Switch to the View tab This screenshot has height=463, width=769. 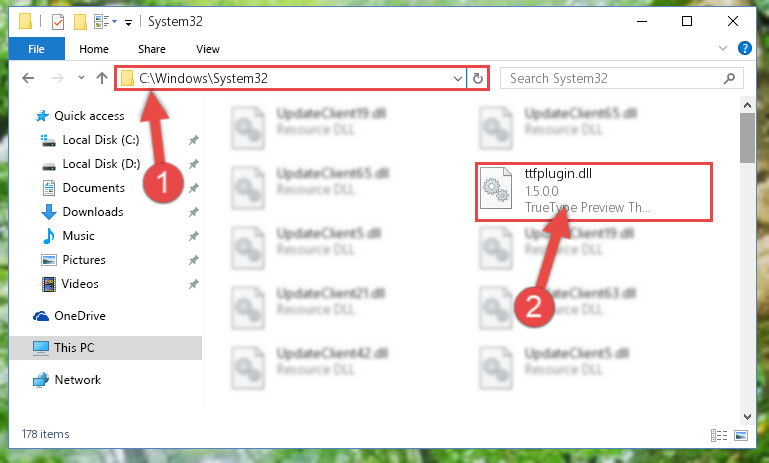(208, 49)
